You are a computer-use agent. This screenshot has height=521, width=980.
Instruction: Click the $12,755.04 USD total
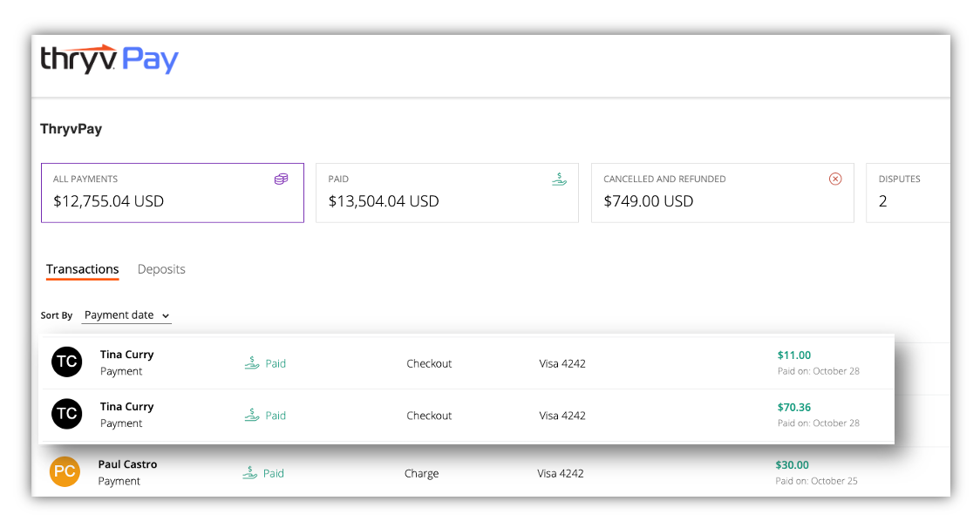click(x=109, y=201)
